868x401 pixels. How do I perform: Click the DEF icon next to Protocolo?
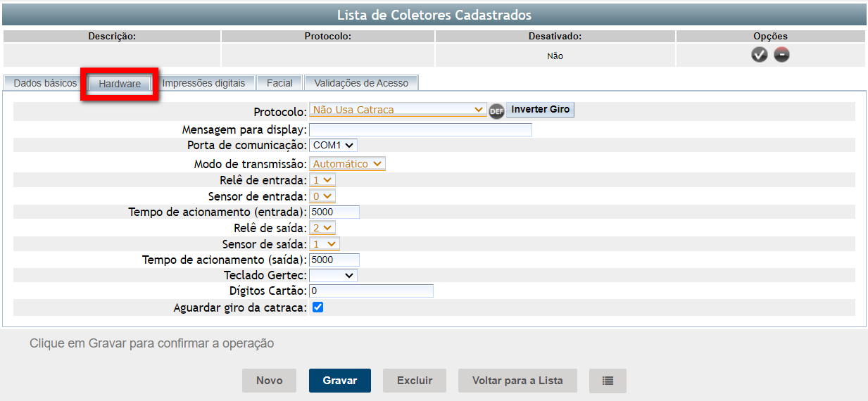496,110
